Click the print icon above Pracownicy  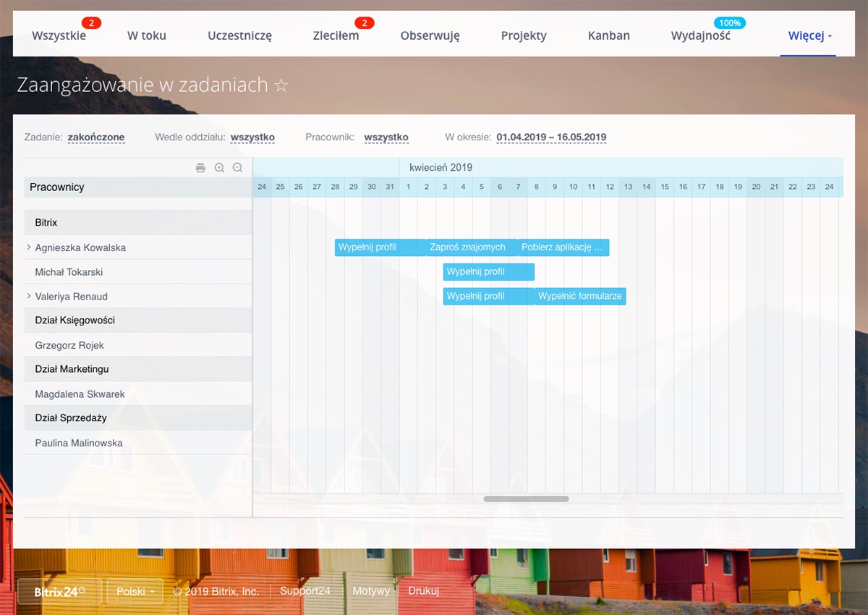(x=200, y=168)
